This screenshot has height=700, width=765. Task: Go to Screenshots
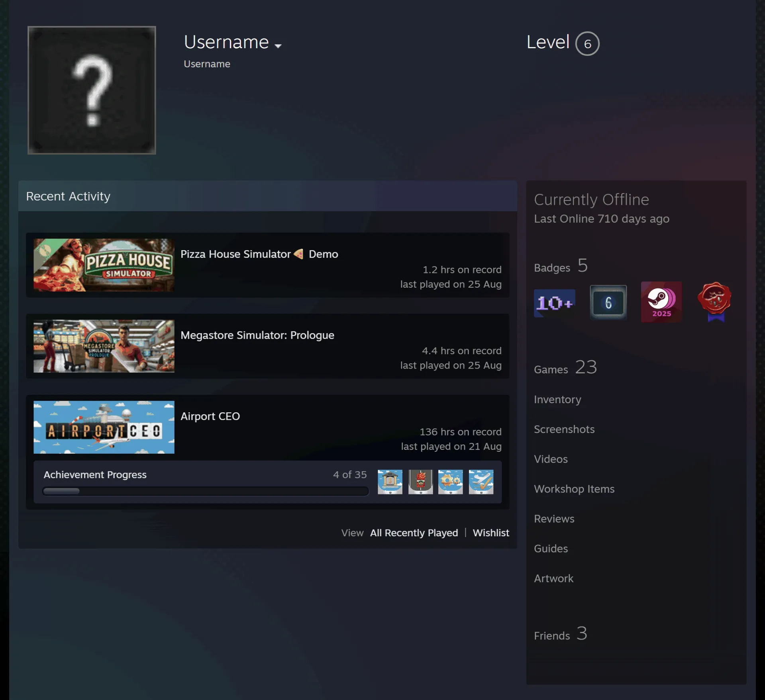(x=564, y=429)
